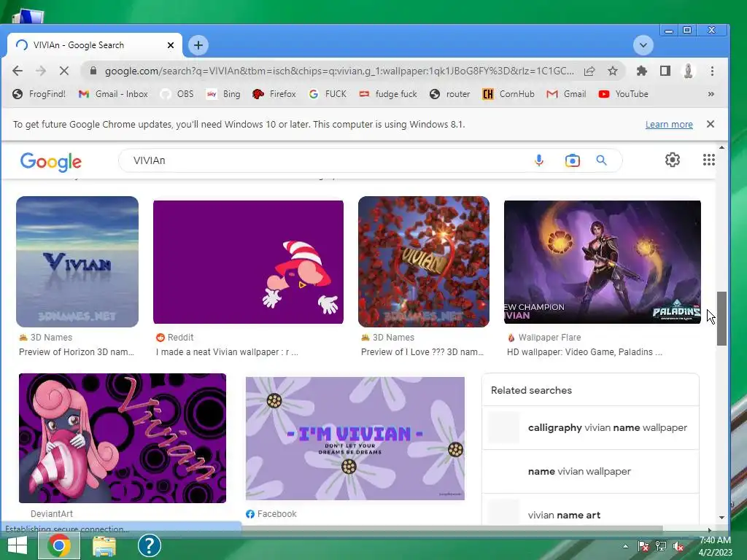The width and height of the screenshot is (747, 560).
Task: Open the Paladins champion wallpaper image
Action: click(x=602, y=262)
